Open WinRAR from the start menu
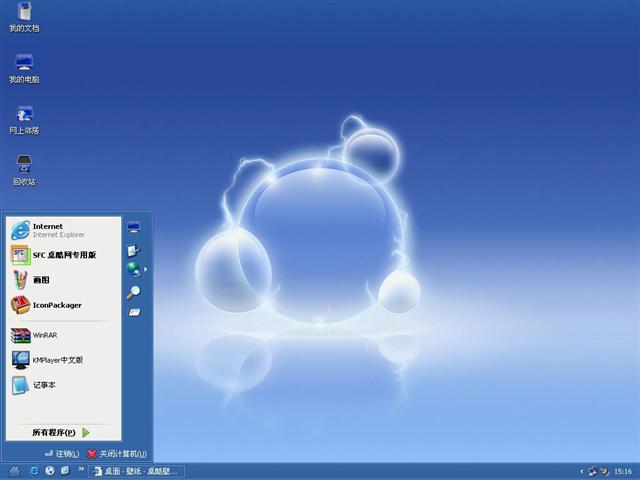Image resolution: width=640 pixels, height=480 pixels. 63,336
